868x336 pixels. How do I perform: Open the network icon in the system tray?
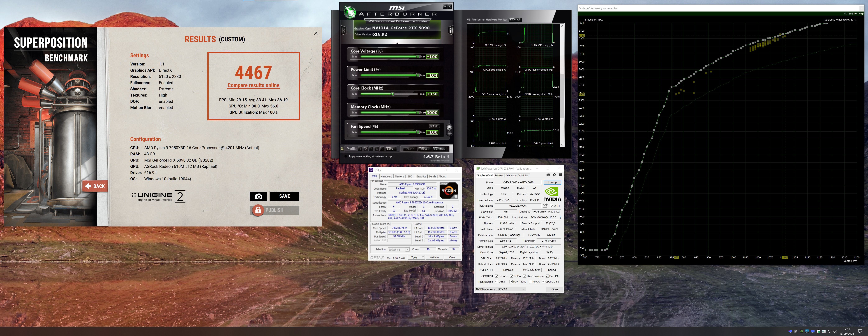(x=829, y=331)
